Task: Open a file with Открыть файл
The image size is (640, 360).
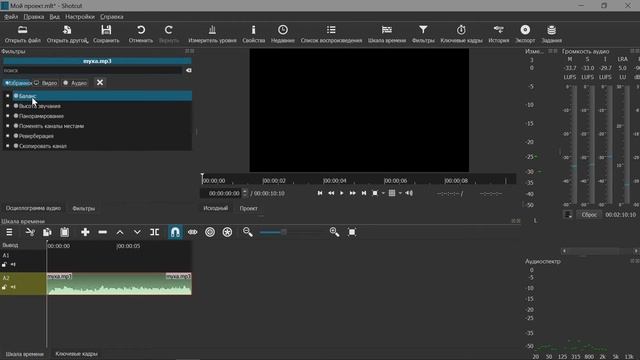Action: point(22,34)
